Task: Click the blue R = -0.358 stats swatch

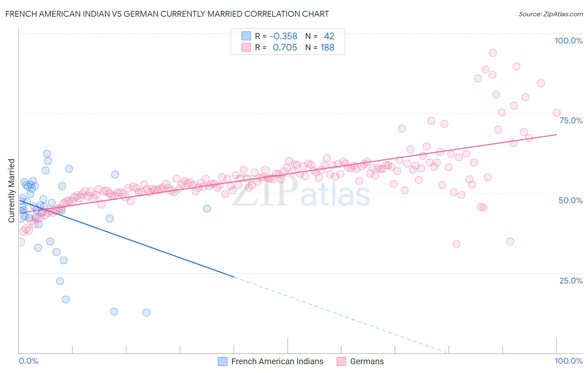Action: pyautogui.click(x=246, y=36)
